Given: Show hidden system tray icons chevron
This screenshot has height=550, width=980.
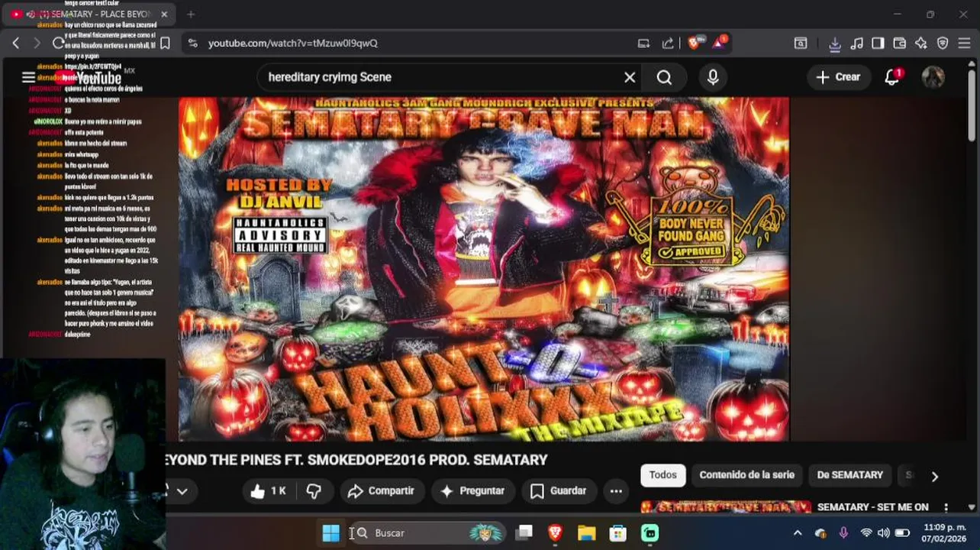Looking at the screenshot, I should tap(798, 533).
